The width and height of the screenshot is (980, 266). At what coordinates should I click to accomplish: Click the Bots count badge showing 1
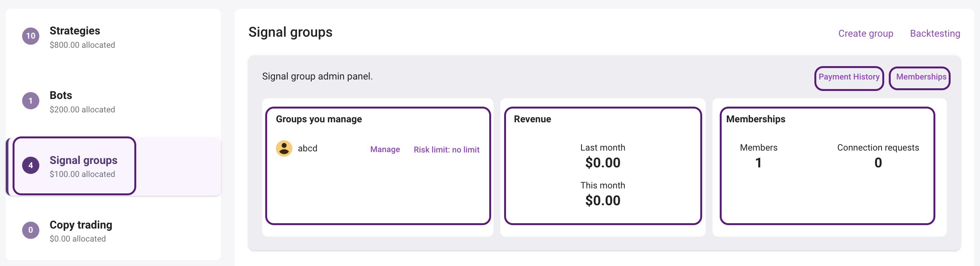point(31,101)
